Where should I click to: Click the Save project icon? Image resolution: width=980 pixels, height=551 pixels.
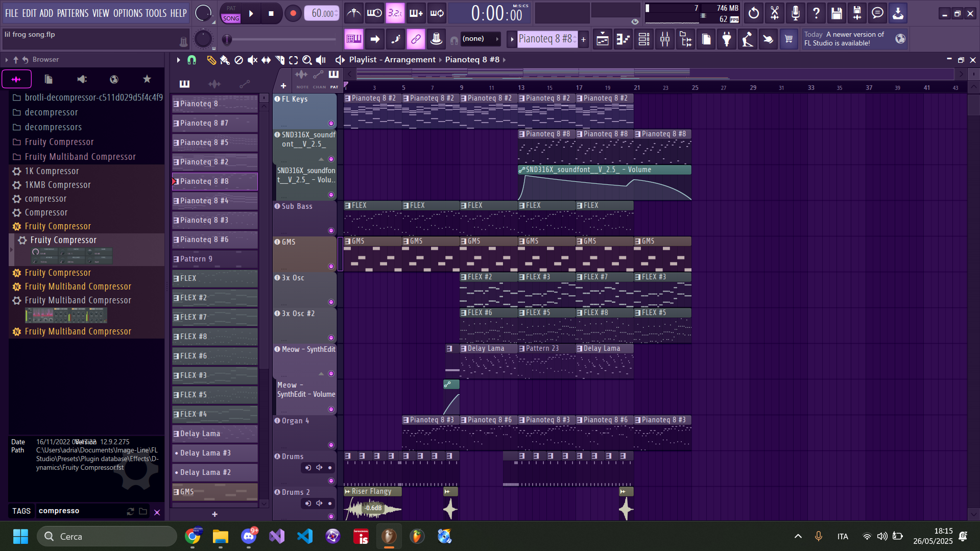pos(836,13)
